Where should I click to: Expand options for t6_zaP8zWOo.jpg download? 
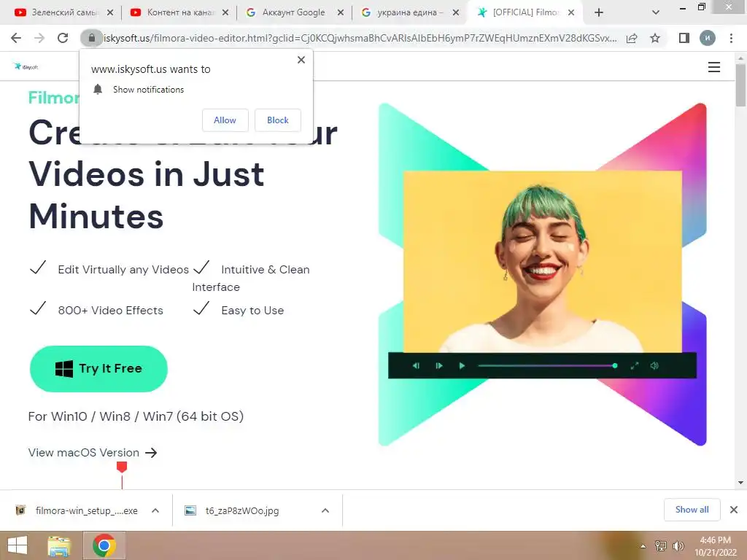pyautogui.click(x=325, y=510)
